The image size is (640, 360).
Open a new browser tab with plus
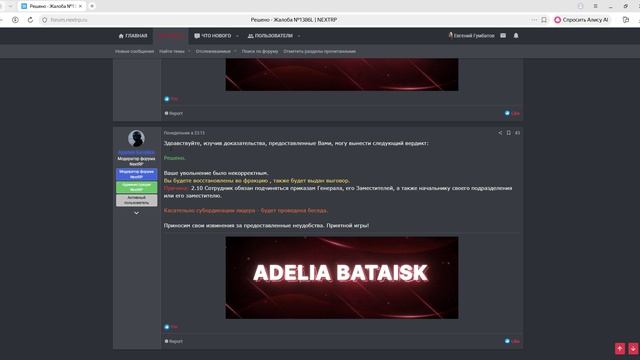coord(92,6)
